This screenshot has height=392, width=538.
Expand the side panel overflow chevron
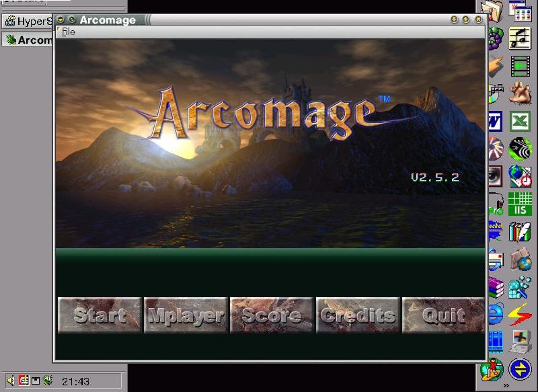(506, 386)
